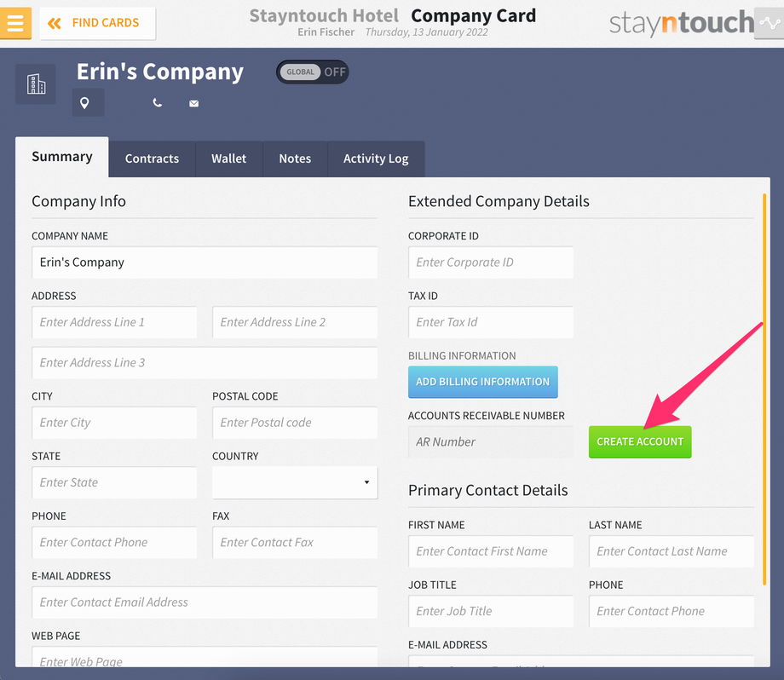The width and height of the screenshot is (784, 680).
Task: Click the Web Page field
Action: [x=205, y=657]
